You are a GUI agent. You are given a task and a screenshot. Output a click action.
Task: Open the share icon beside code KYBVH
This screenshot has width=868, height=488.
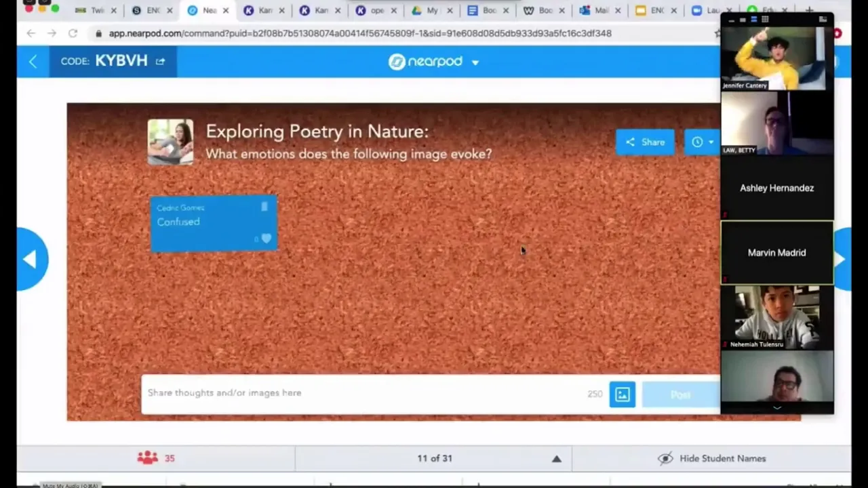tap(160, 61)
